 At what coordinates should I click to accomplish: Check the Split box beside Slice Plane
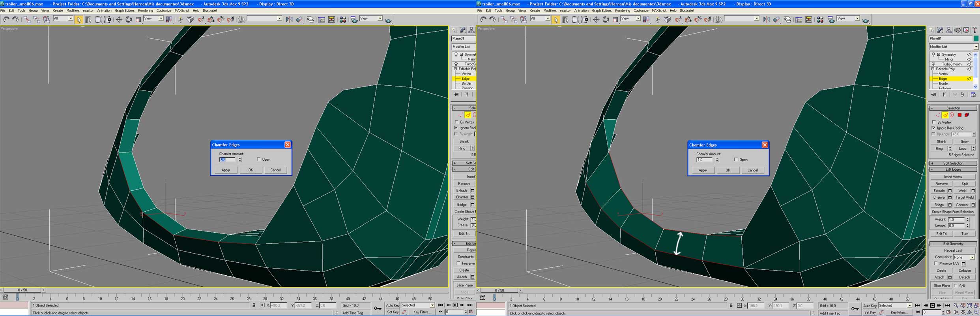pyautogui.click(x=956, y=286)
